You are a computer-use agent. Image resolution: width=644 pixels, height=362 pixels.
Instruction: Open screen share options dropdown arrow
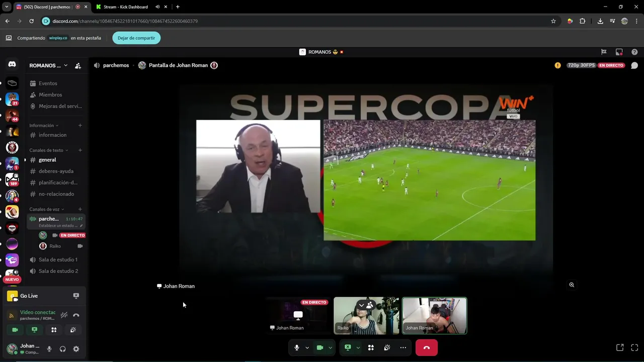(358, 347)
